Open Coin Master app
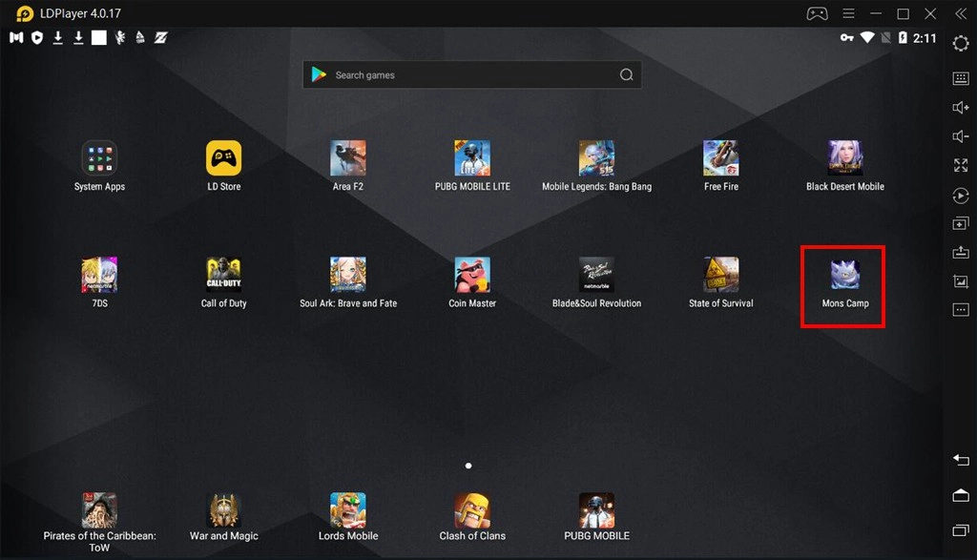 coord(472,276)
